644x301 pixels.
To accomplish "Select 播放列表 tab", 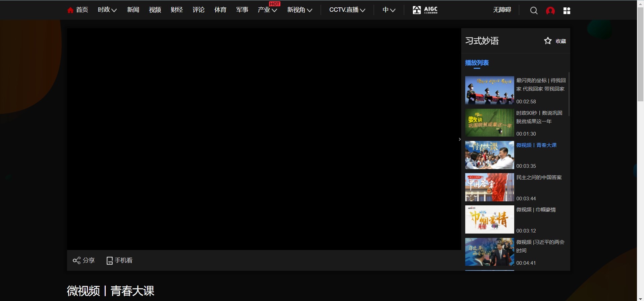I will click(477, 63).
